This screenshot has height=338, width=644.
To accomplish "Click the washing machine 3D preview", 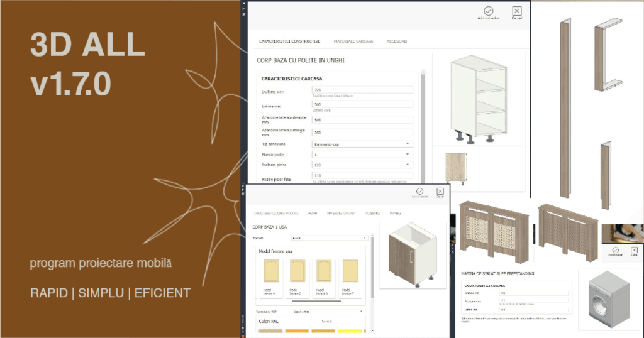I will tap(609, 299).
